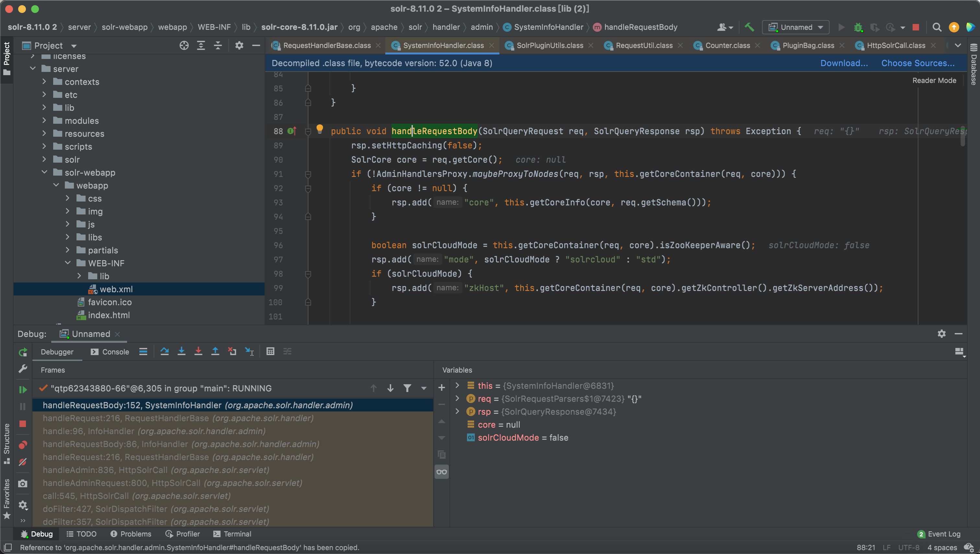Switch to the Console tab

[x=110, y=352]
